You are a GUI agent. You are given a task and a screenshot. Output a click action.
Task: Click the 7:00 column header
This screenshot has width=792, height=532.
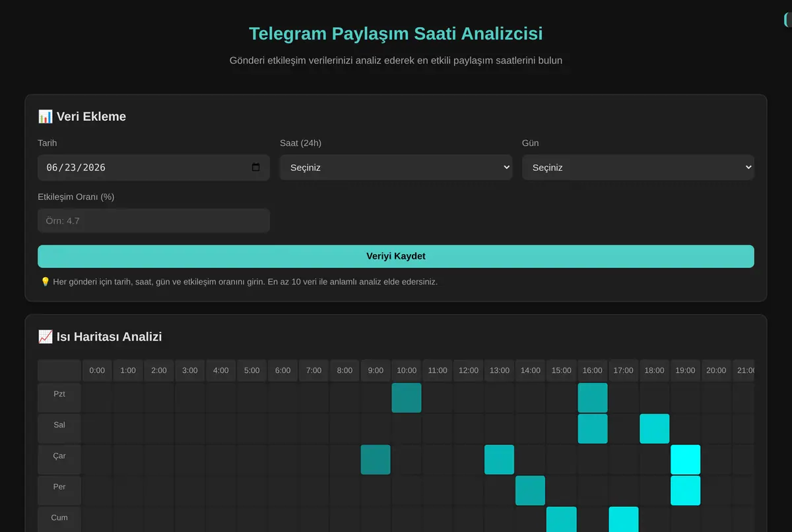pyautogui.click(x=314, y=370)
